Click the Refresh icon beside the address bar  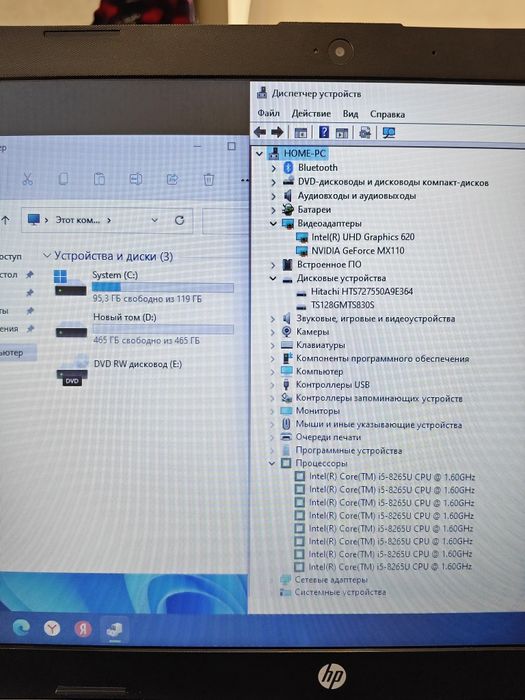(x=179, y=220)
